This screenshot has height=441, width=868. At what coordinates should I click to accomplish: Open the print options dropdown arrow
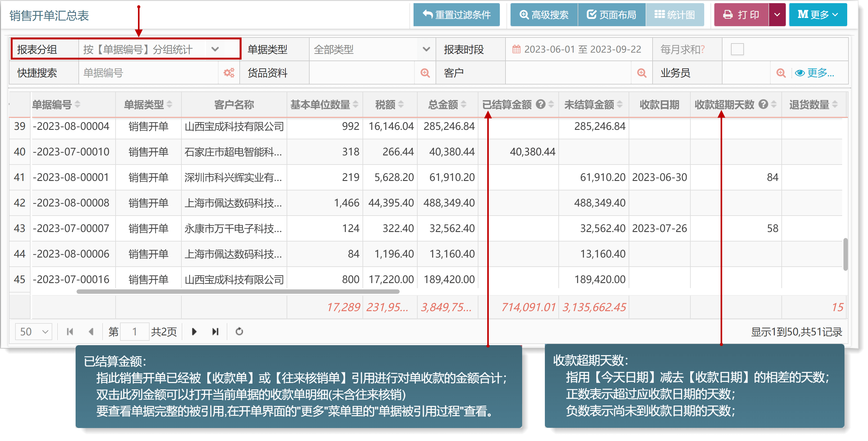coord(777,15)
